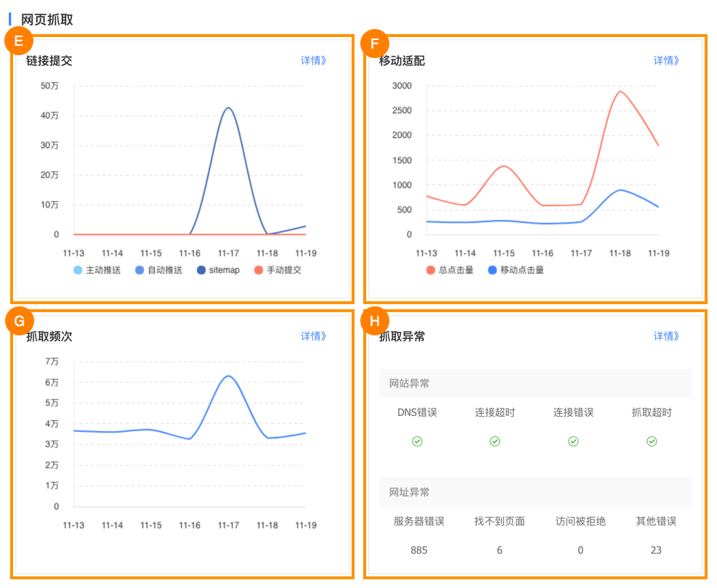Image resolution: width=717 pixels, height=588 pixels.
Task: Click the 抓取超时 green check icon
Action: pyautogui.click(x=652, y=441)
